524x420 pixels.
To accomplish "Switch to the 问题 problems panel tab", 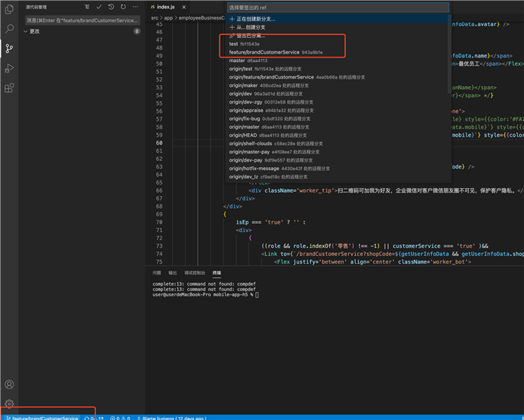I will coord(157,273).
